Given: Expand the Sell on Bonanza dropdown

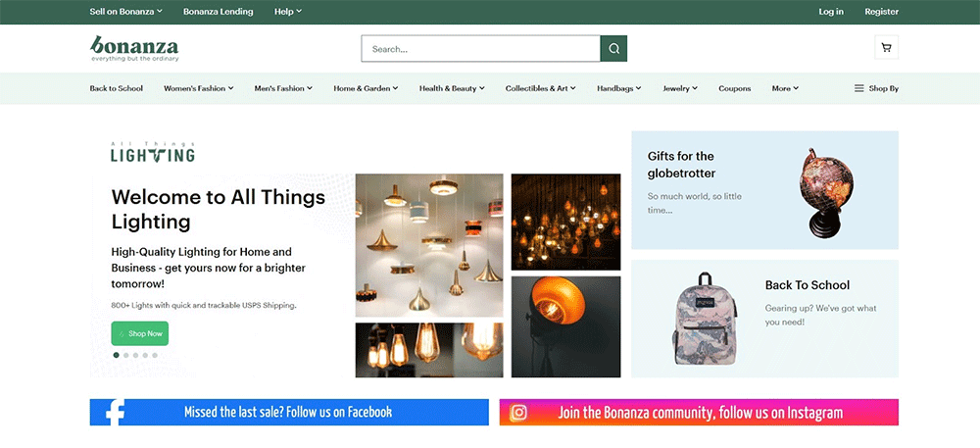Looking at the screenshot, I should pyautogui.click(x=125, y=12).
